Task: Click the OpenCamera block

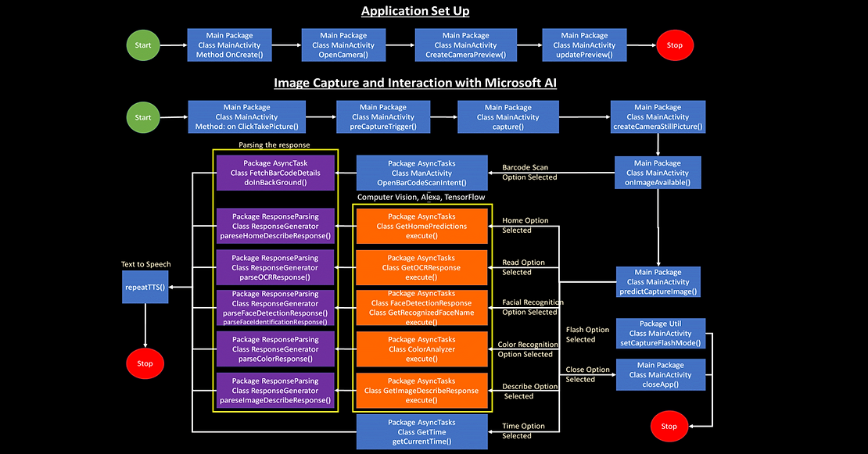Action: [x=343, y=45]
